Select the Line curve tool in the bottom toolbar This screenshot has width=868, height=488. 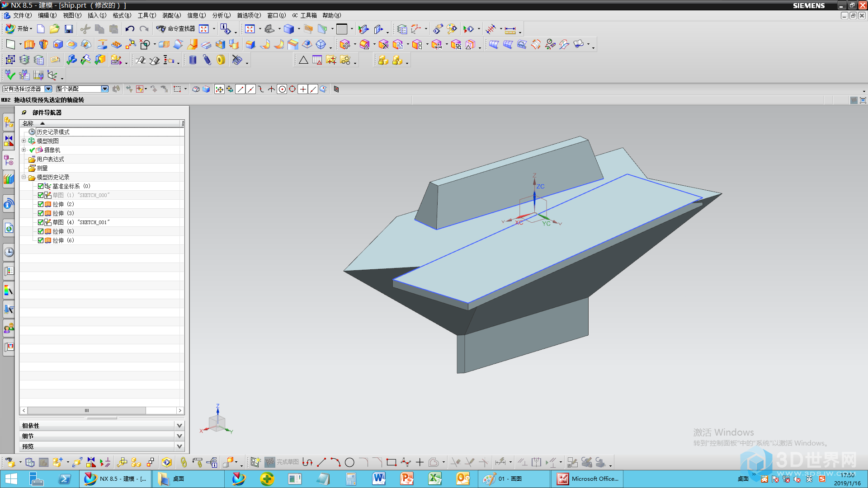pyautogui.click(x=321, y=462)
